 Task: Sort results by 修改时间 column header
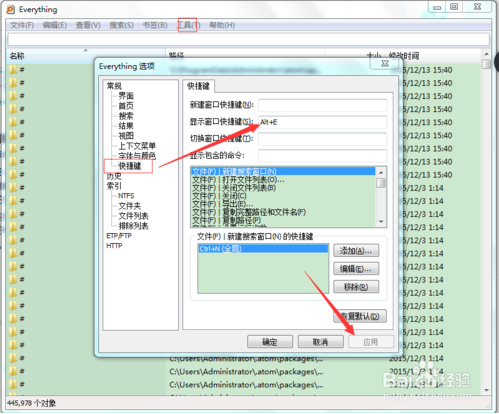433,56
